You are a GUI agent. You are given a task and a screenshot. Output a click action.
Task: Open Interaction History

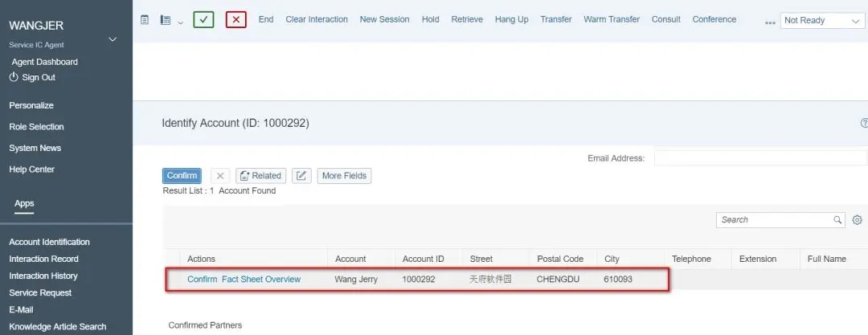[x=43, y=276]
